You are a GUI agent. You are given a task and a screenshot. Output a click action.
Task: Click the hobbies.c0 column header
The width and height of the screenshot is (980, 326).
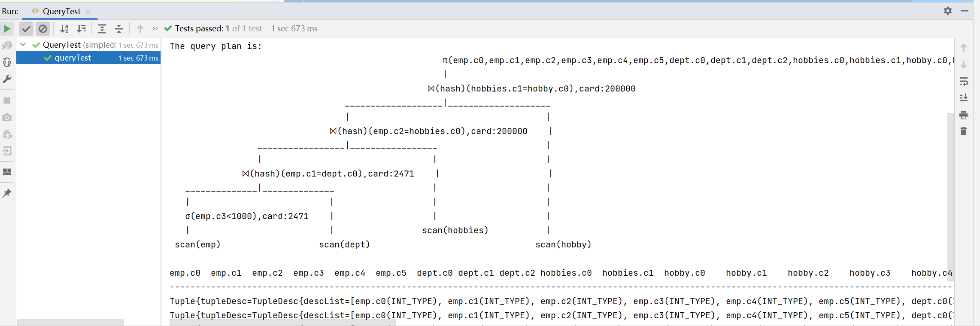pyautogui.click(x=566, y=273)
